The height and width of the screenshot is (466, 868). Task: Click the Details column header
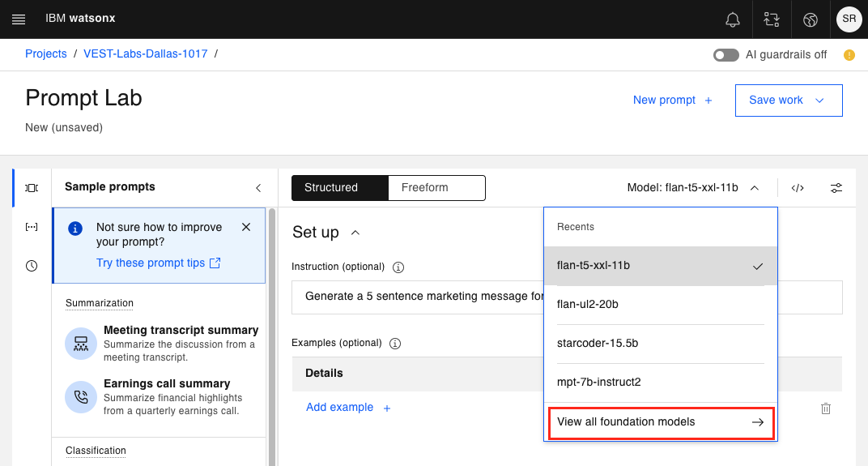pos(324,373)
